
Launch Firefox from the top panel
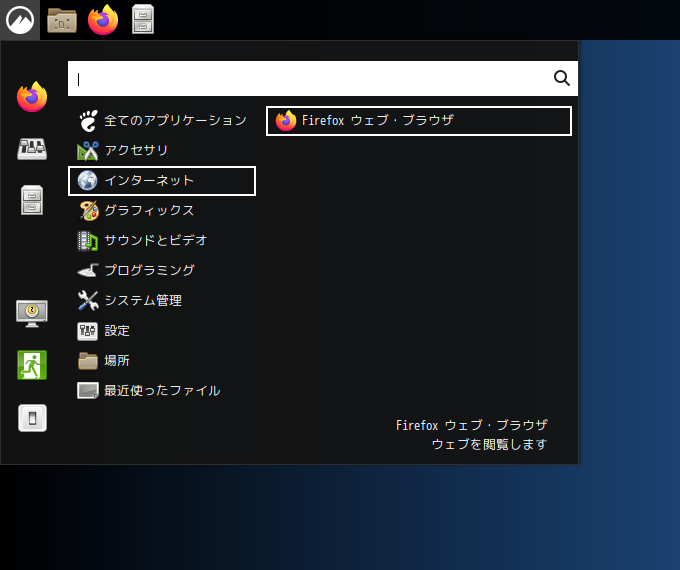point(103,20)
